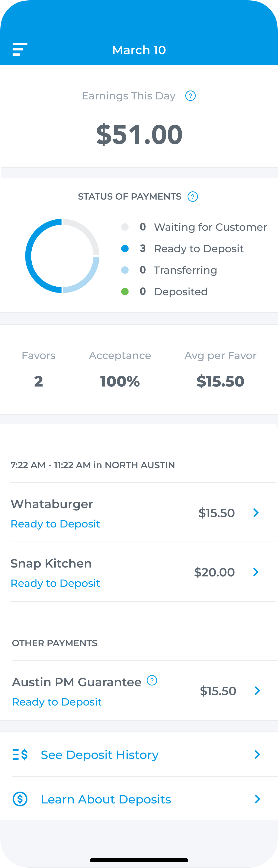Expand the Austin PM Guarantee chevron

click(x=257, y=690)
